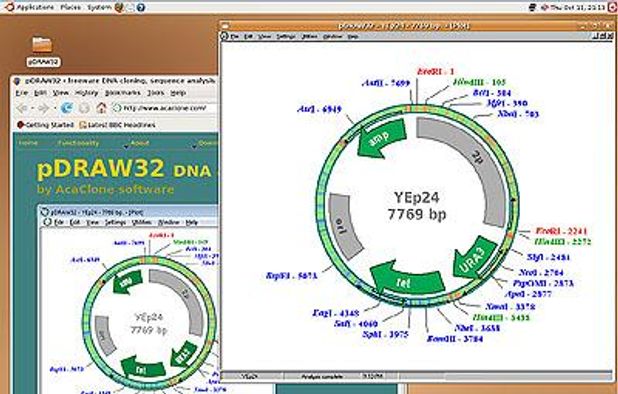The width and height of the screenshot is (618, 394).
Task: Open the Places menu in the top panel
Action: point(71,7)
